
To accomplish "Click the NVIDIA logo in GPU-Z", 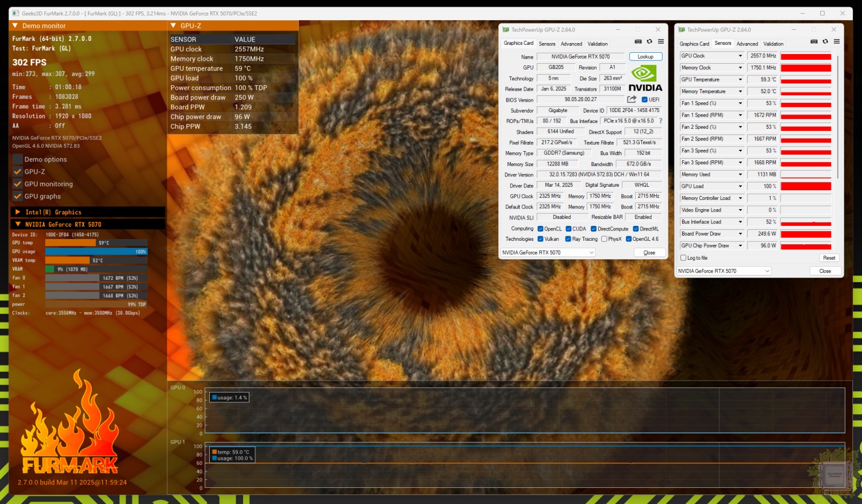I will [645, 78].
